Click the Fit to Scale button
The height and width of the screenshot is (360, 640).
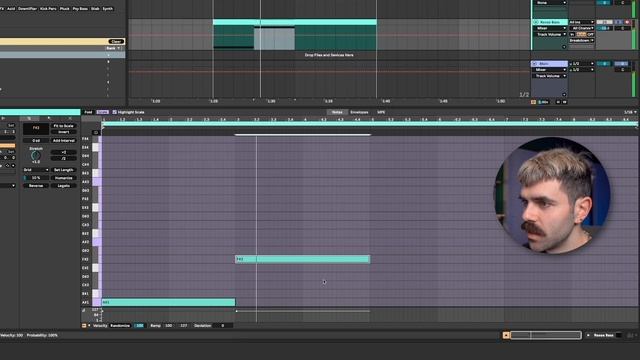63,126
